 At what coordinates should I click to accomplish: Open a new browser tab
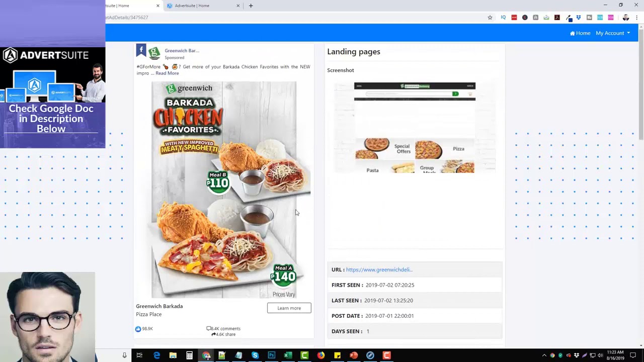(x=251, y=6)
